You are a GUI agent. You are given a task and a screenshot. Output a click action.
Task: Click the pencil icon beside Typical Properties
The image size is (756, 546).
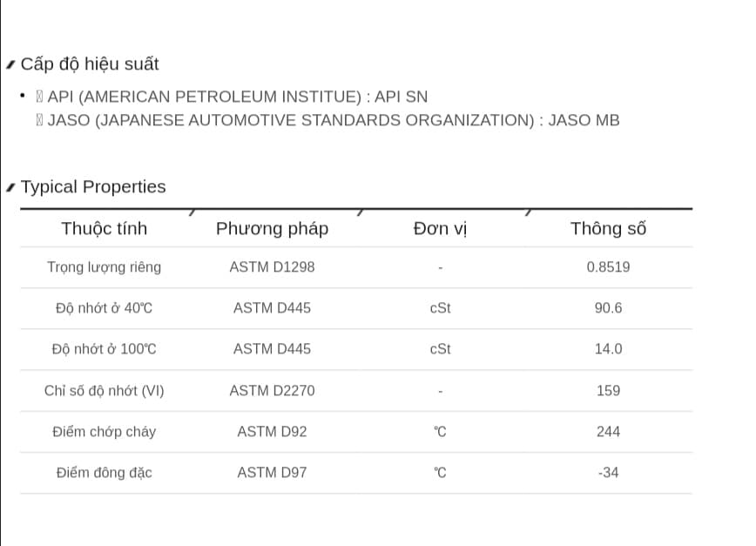click(10, 187)
